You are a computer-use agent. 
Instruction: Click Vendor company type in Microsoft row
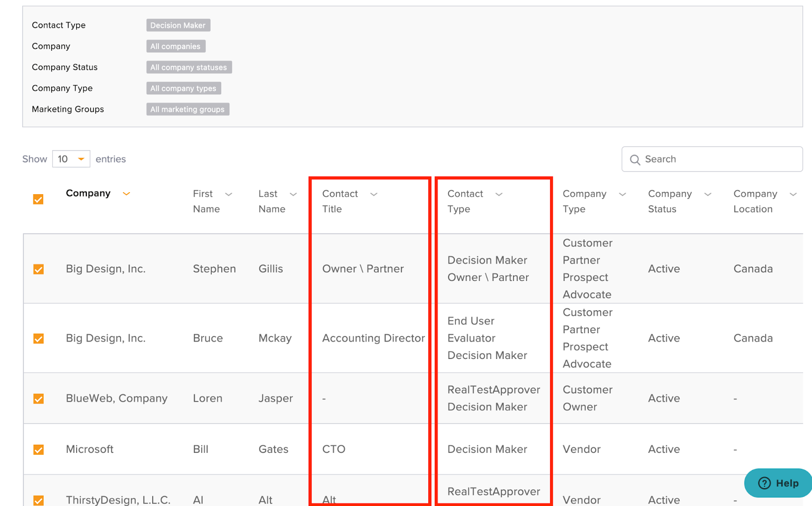(x=582, y=449)
